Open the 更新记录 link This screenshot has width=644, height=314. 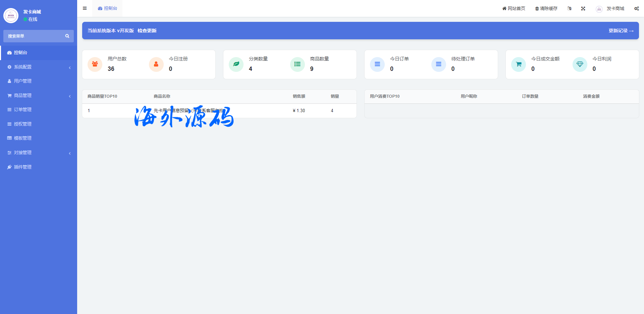pos(621,31)
